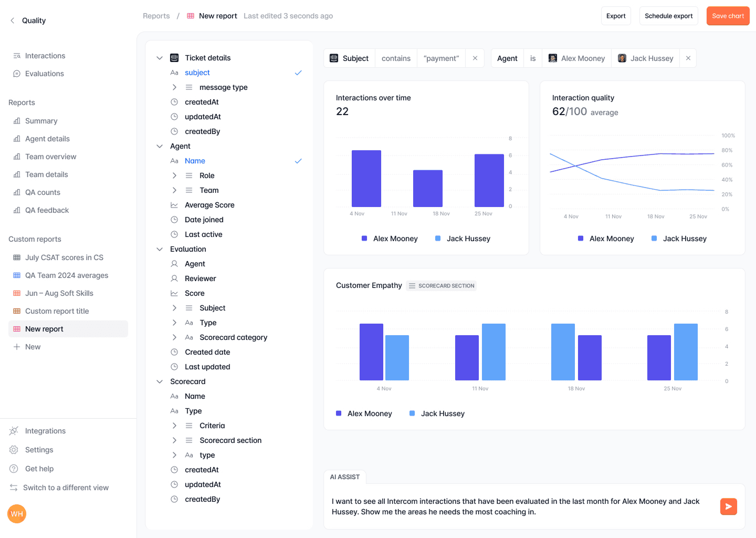Uncheck the subject field checkmark

298,73
